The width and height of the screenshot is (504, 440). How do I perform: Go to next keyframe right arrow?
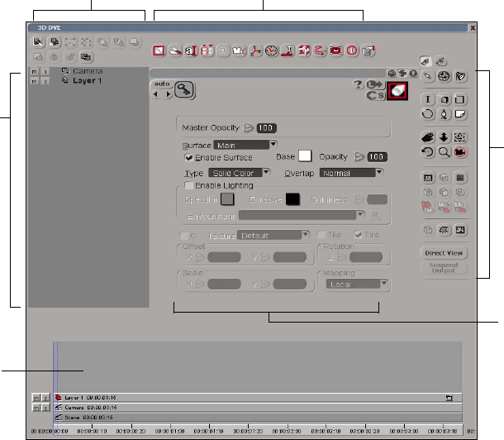click(x=168, y=94)
